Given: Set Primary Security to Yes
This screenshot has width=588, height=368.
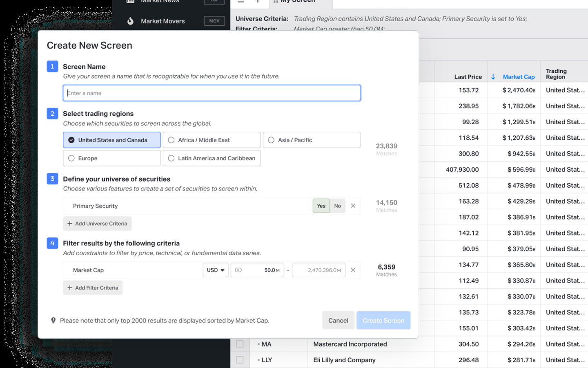Looking at the screenshot, I should (x=321, y=206).
